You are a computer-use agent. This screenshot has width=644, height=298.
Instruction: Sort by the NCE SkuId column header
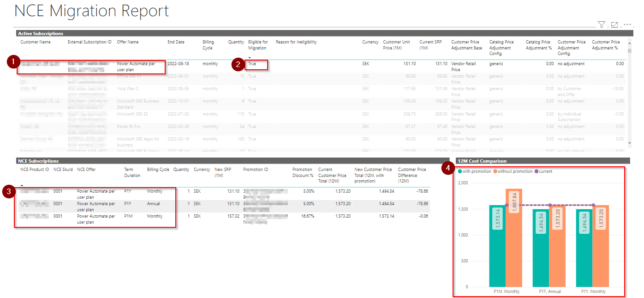(x=63, y=170)
